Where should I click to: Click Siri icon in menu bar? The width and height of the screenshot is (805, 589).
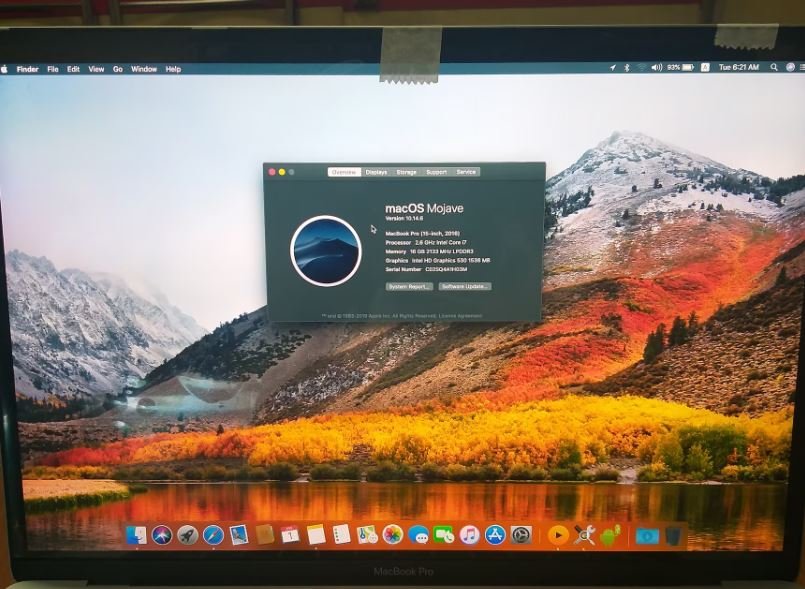(x=790, y=67)
